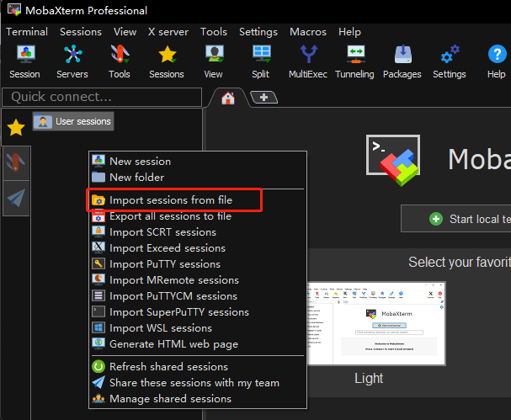Image resolution: width=511 pixels, height=420 pixels.
Task: Click the Home tab icon
Action: pos(228,98)
